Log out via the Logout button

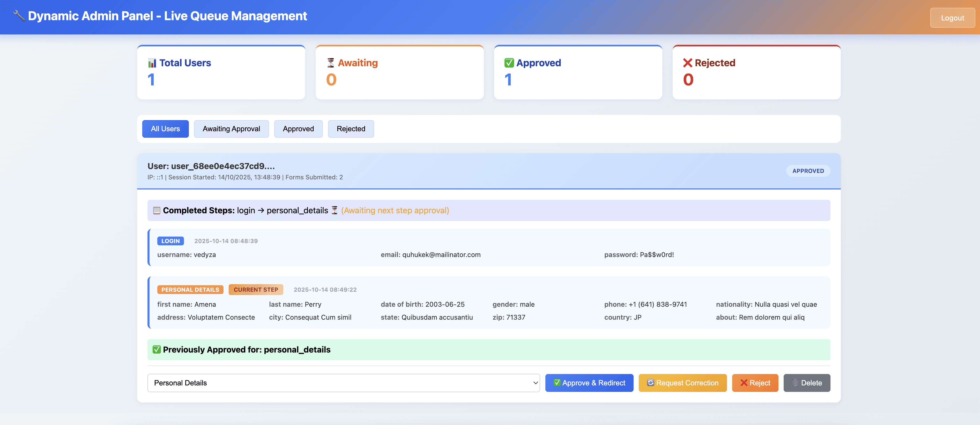[x=952, y=18]
